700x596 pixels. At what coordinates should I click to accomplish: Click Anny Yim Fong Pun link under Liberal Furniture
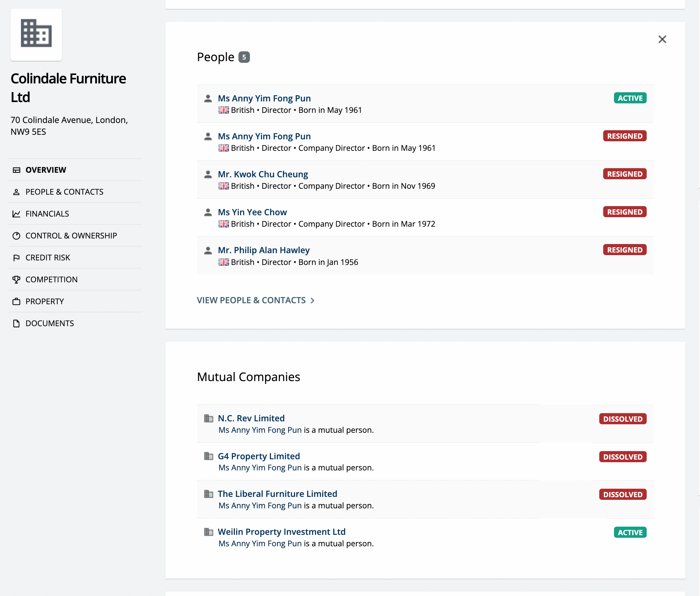point(260,506)
